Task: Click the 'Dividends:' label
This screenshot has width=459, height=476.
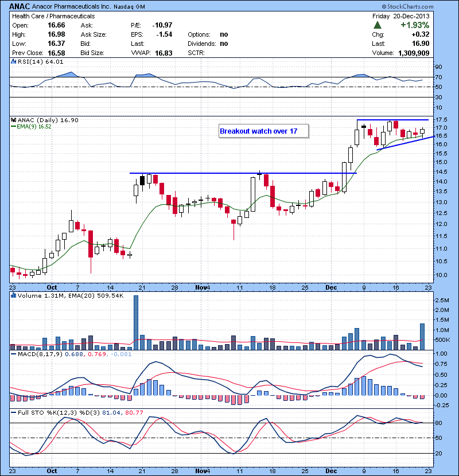Action: [x=202, y=44]
